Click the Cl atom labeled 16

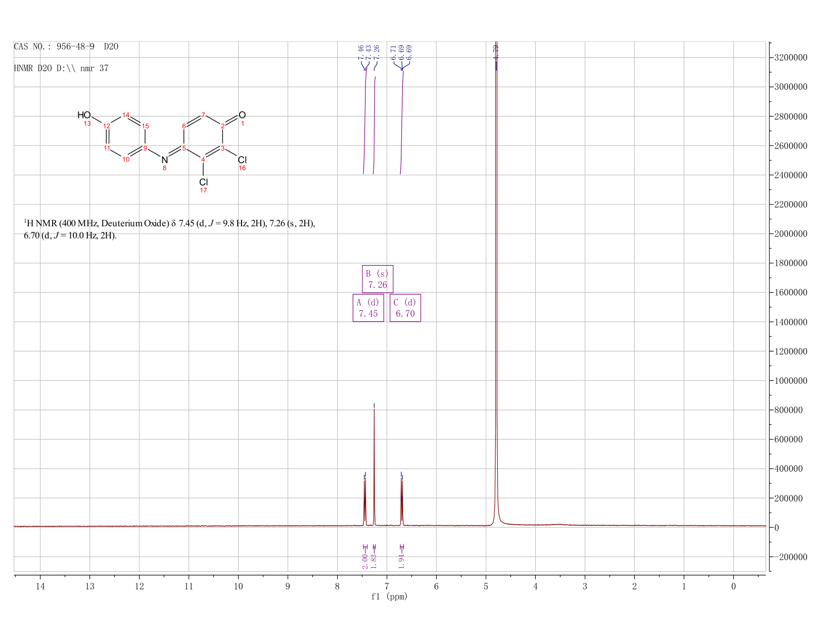(x=242, y=160)
